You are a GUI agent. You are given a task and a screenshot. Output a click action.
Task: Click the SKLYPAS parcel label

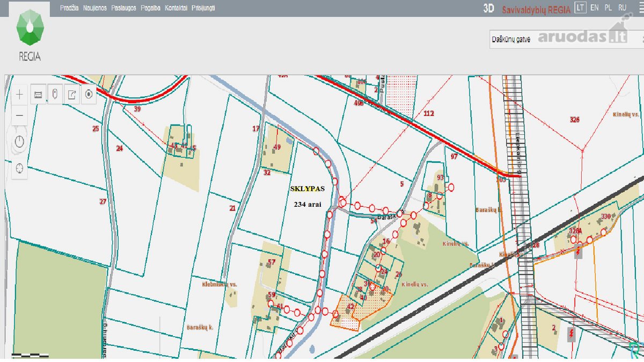[x=307, y=189]
